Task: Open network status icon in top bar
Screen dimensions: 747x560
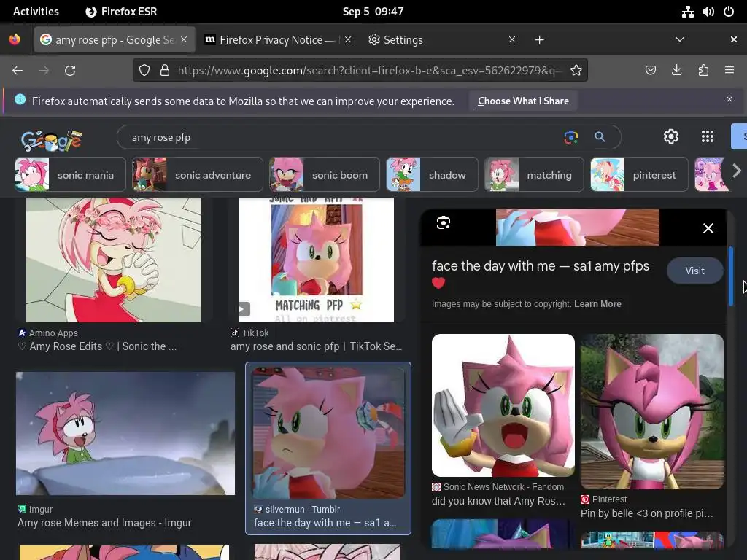Action: tap(687, 12)
